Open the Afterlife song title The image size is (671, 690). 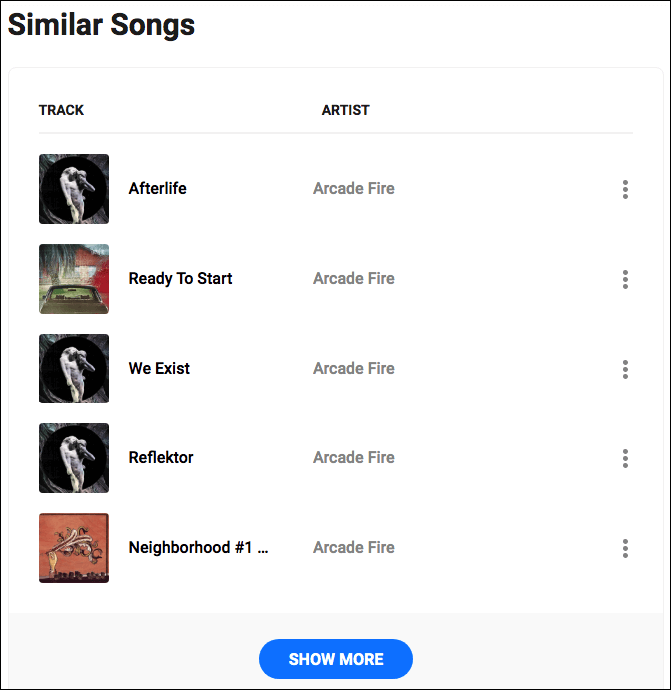coord(158,188)
